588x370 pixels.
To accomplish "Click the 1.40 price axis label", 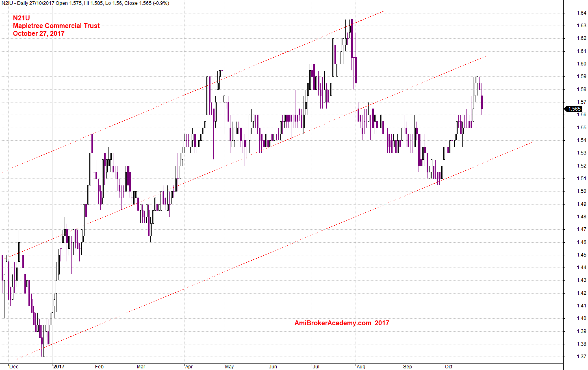I will 581,318.
